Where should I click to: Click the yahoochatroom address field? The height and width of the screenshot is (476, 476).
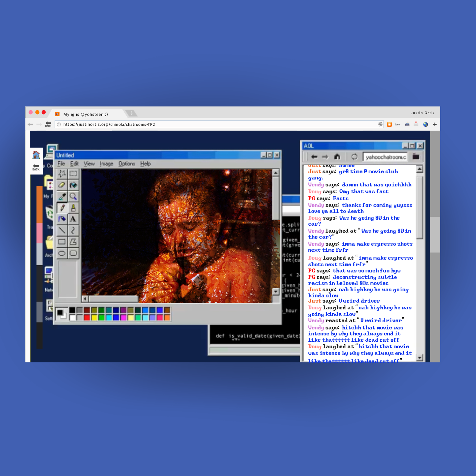tap(385, 157)
